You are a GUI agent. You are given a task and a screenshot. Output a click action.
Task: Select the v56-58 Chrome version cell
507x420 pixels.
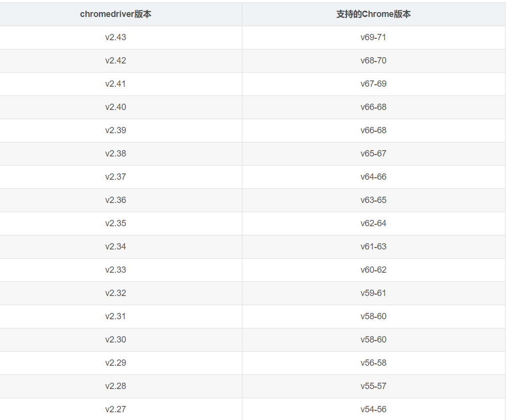pyautogui.click(x=373, y=363)
